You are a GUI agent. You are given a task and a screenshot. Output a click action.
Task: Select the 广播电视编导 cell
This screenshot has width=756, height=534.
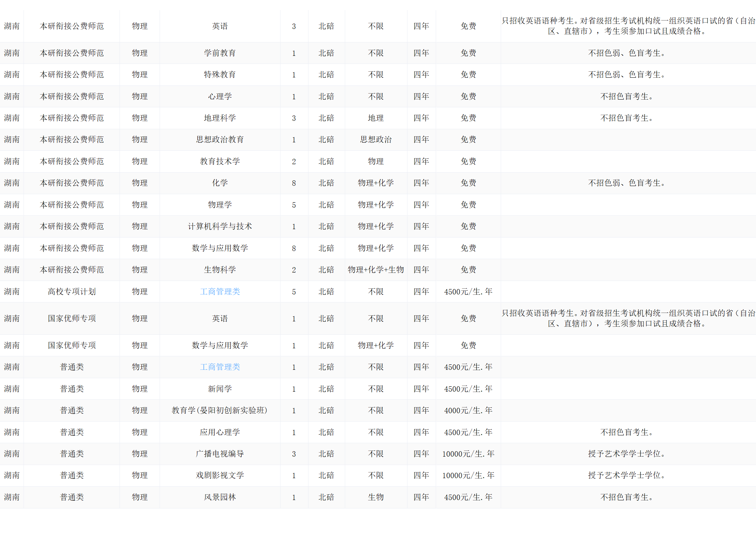point(220,454)
